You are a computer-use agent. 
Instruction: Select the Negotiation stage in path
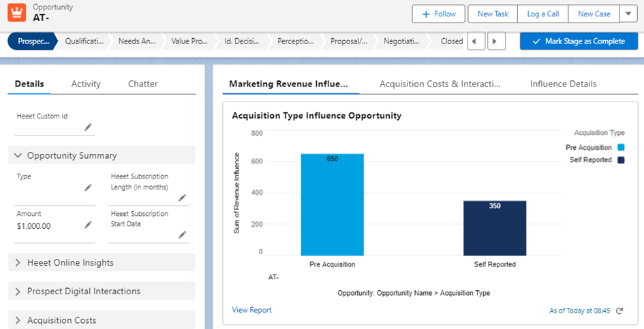401,41
